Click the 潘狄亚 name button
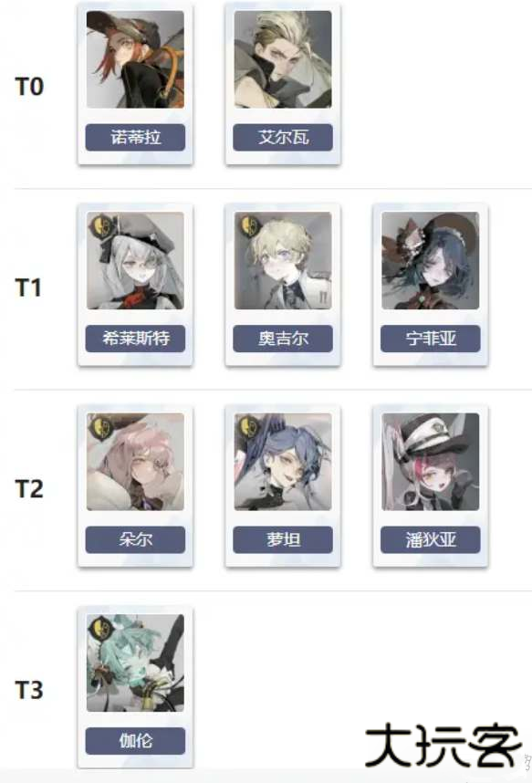 [x=431, y=540]
